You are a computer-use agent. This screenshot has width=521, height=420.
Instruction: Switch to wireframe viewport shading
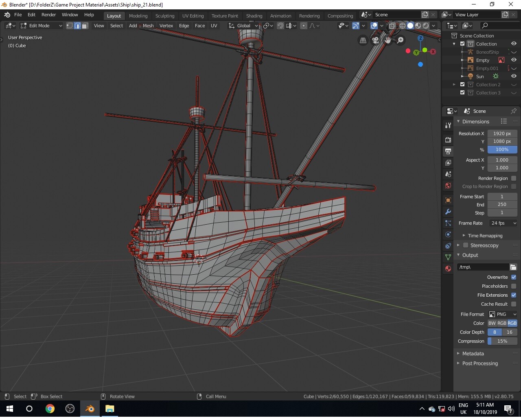(x=402, y=26)
